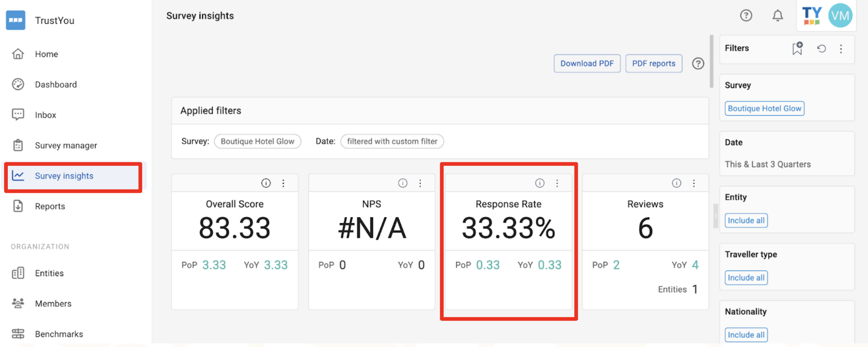Screen dimensions: 868x347
Task: Click the #N/A NPS value
Action: tap(372, 228)
